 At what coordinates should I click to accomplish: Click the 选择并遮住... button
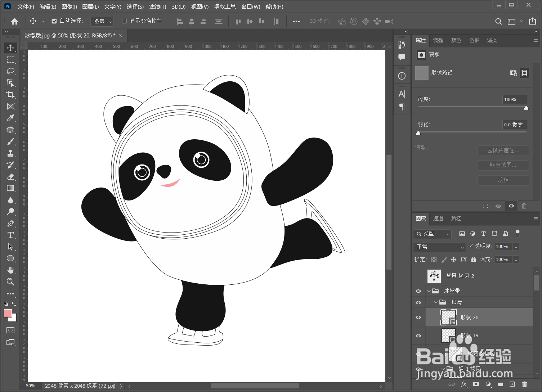point(503,150)
